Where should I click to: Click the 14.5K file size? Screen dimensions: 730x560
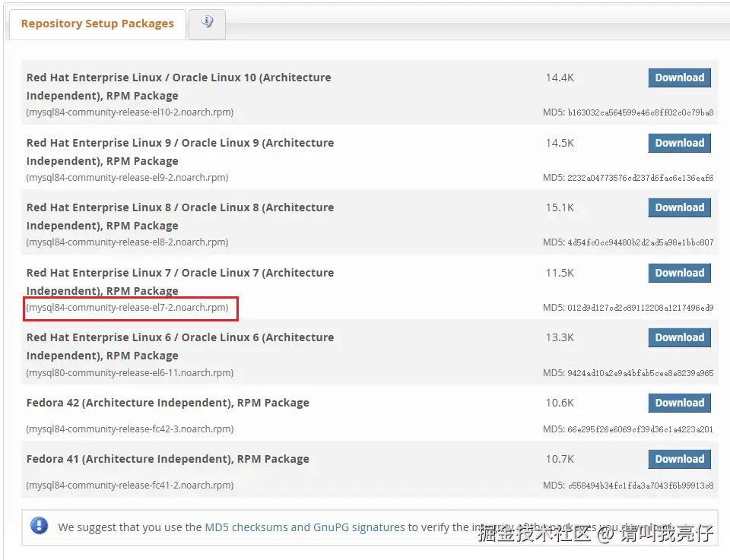point(560,143)
